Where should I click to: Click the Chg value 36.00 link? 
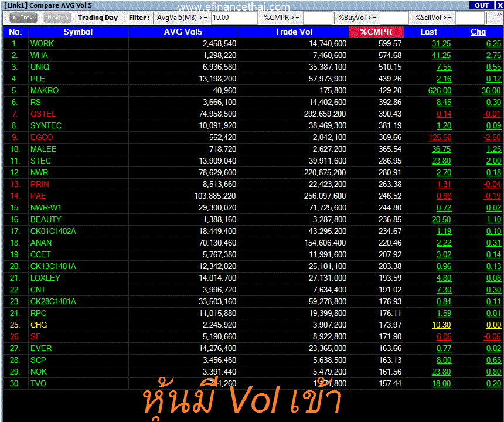[x=491, y=90]
